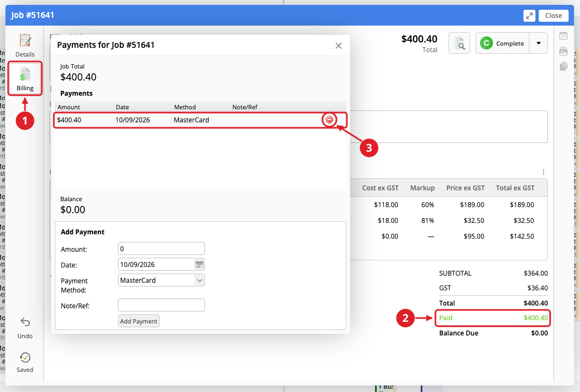Click the $95.00 price cell
The image size is (580, 392).
(474, 237)
